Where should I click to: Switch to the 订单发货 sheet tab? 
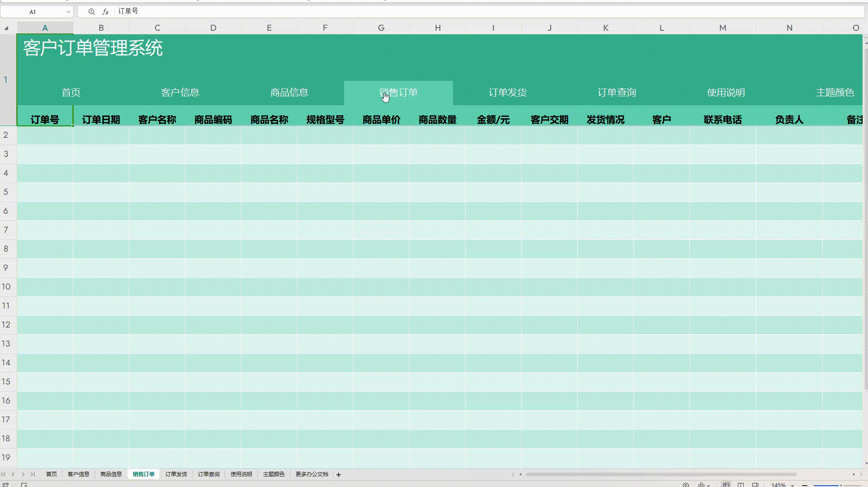click(x=176, y=474)
